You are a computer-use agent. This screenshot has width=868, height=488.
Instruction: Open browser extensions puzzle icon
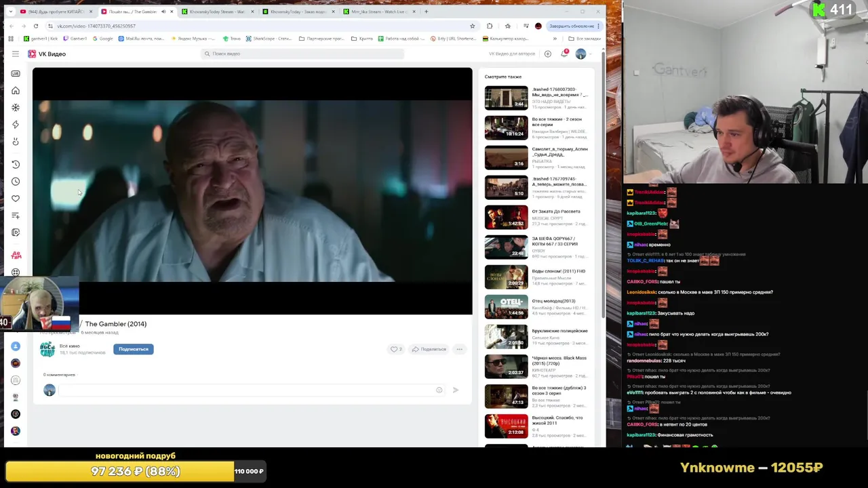click(490, 26)
